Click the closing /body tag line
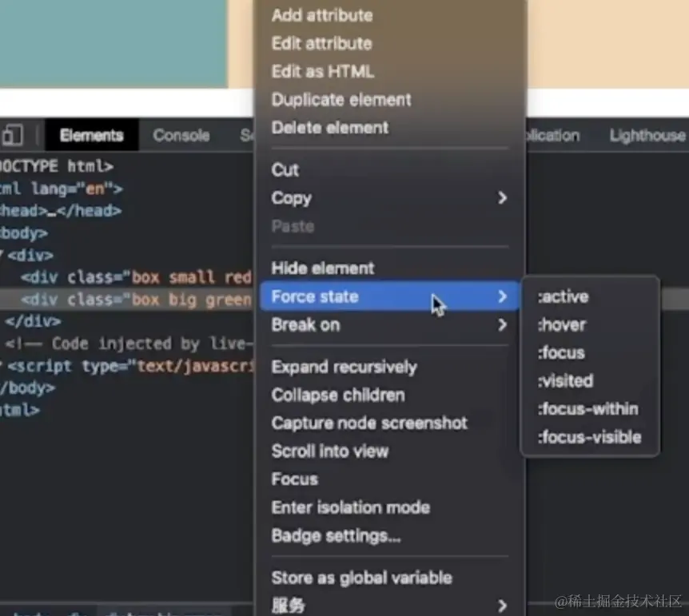 [27, 388]
